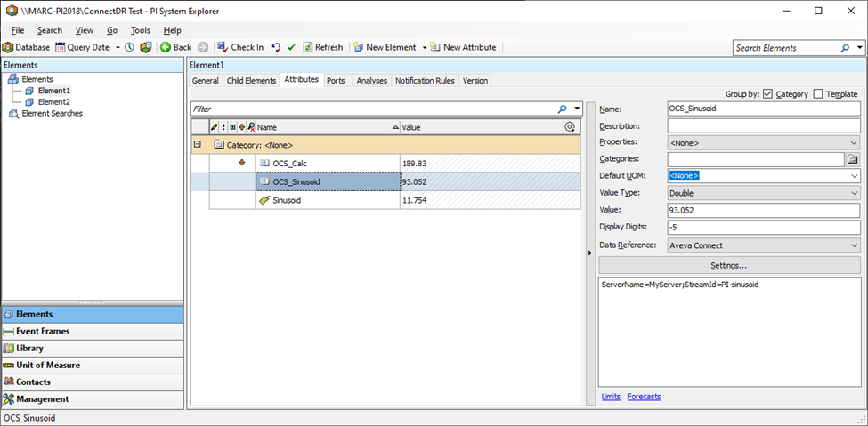The image size is (868, 426).
Task: Click the clock time-context icon in toolbar
Action: coord(130,47)
